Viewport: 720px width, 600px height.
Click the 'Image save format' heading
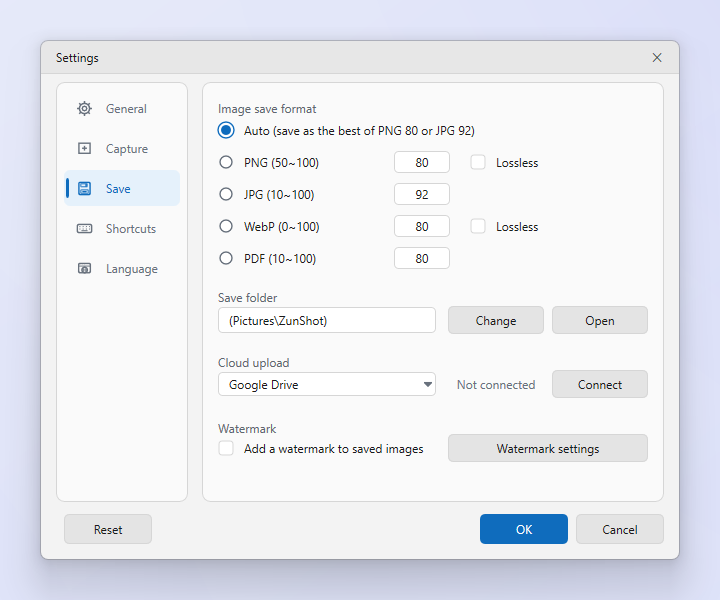coord(267,109)
